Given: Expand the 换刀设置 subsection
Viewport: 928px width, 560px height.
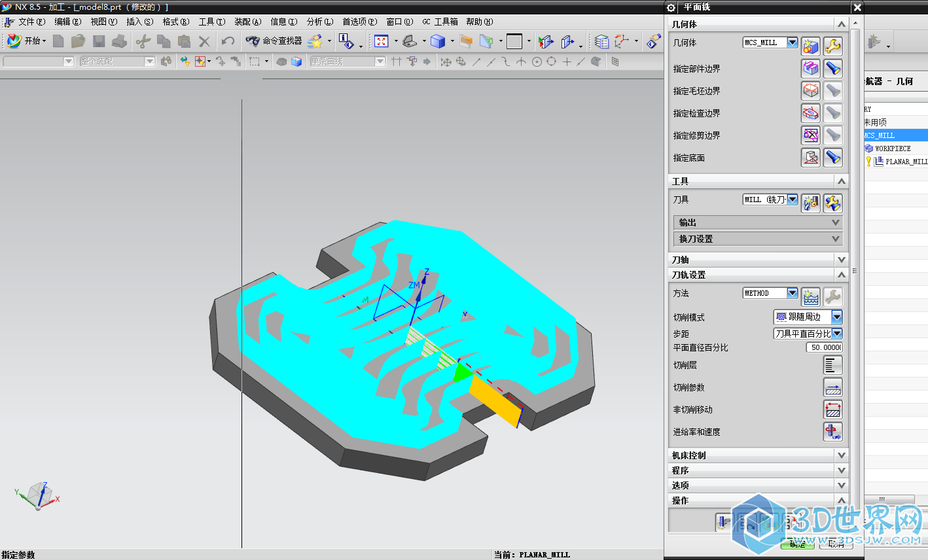Looking at the screenshot, I should point(758,239).
